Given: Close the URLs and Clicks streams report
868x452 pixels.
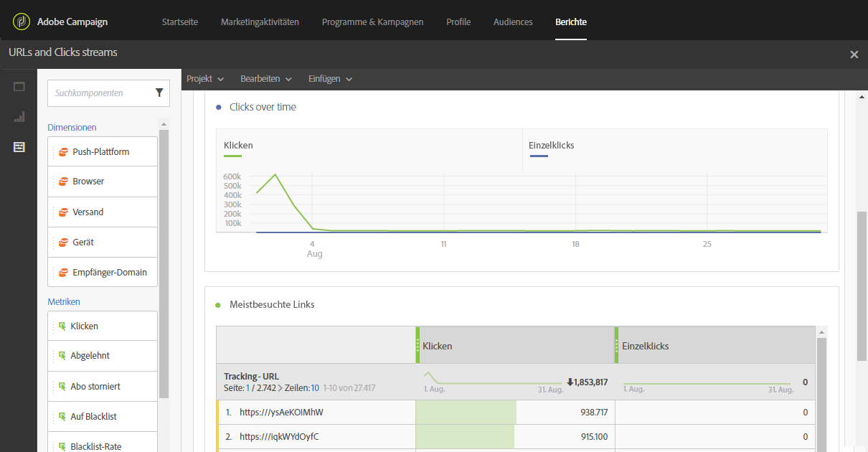Looking at the screenshot, I should point(854,55).
